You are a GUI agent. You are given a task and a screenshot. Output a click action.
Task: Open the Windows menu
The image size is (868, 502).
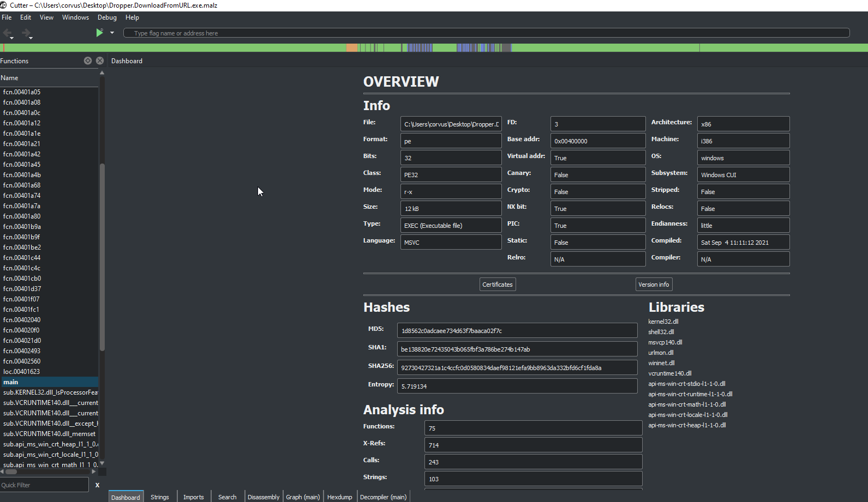[75, 17]
